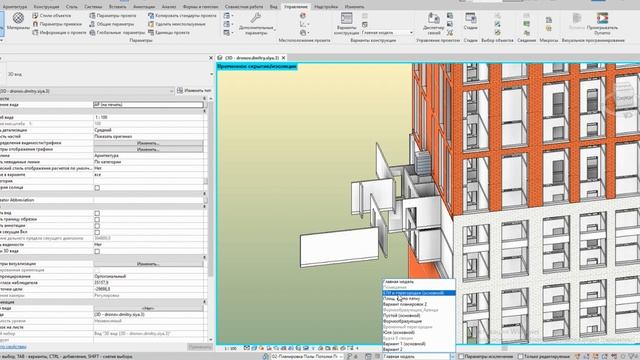The image size is (640, 360).
Task: Click the middle icon in Сведения panel
Action: [x=527, y=24]
